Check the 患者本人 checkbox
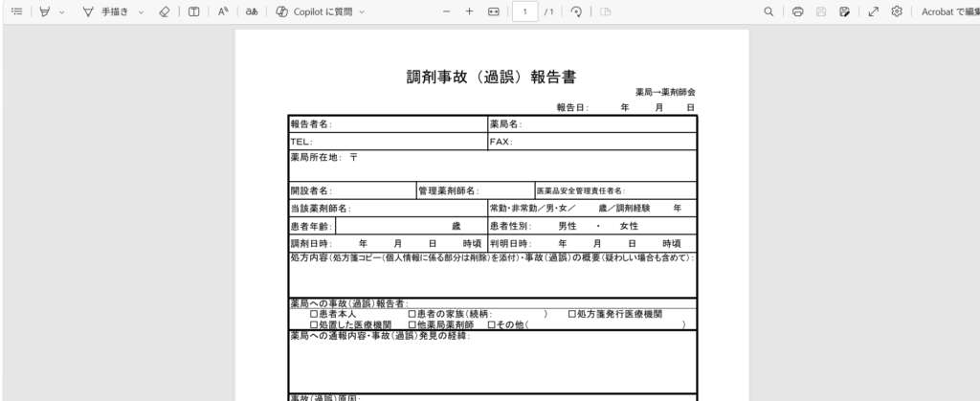Image resolution: width=980 pixels, height=401 pixels. click(314, 314)
